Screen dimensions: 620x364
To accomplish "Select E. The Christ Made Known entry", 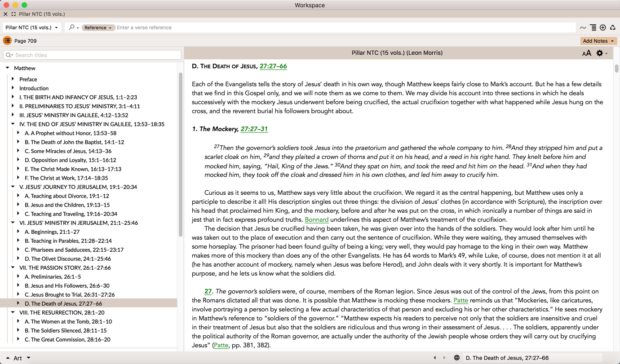I will pyautogui.click(x=73, y=169).
